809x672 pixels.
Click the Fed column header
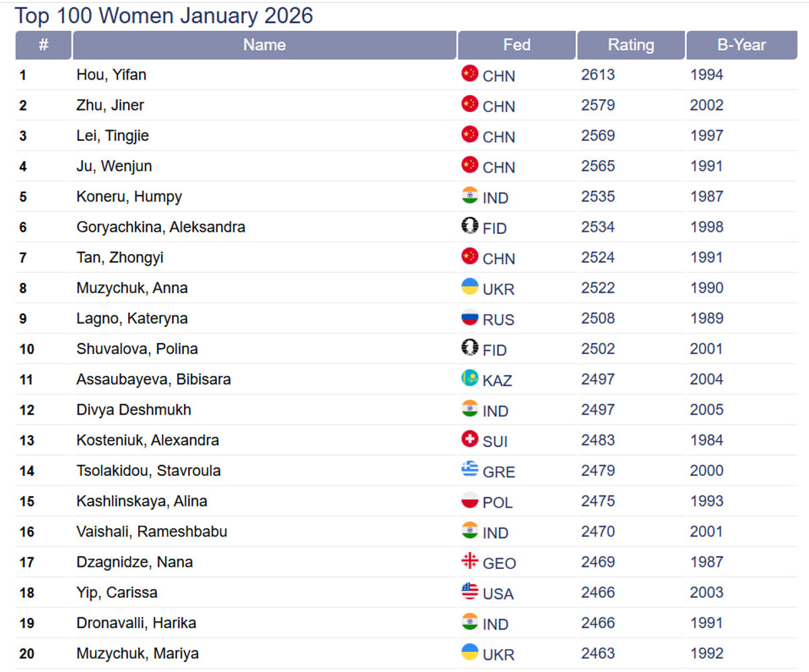click(516, 45)
